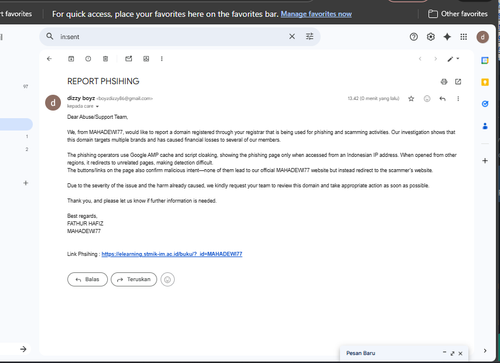Screen dimensions: 500x363
Task: Open the Pesan Baru compose header
Action: tap(360, 353)
